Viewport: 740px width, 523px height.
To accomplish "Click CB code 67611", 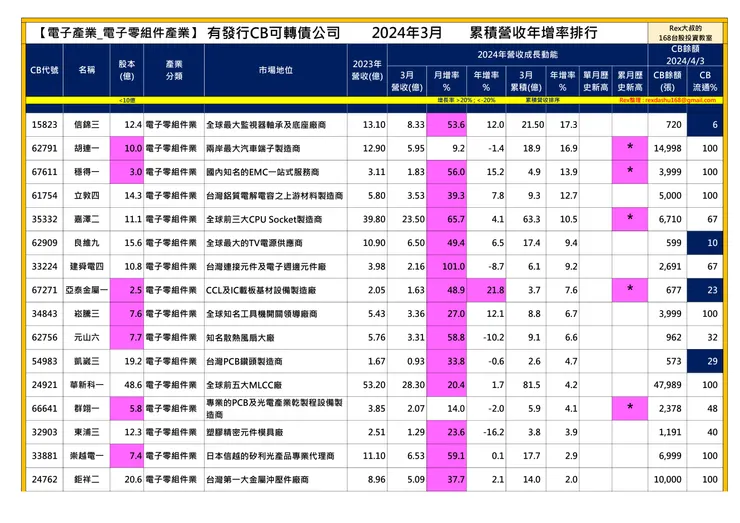I will click(x=44, y=172).
